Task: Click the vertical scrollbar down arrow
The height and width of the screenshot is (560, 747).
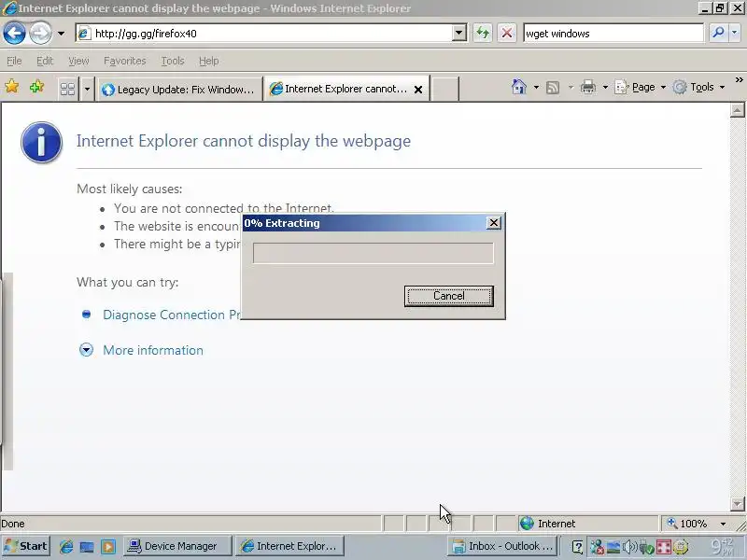Action: 737,504
